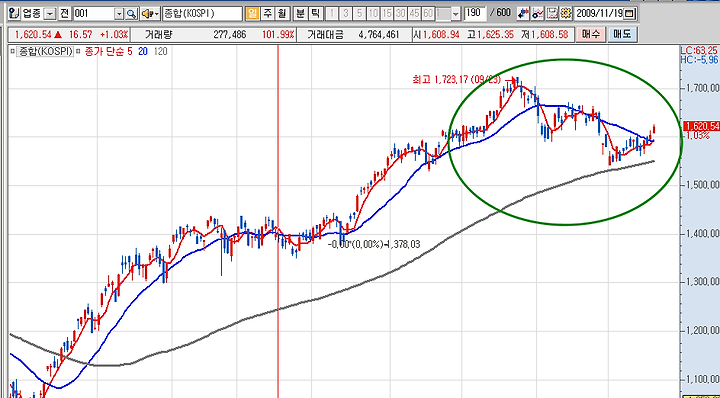The image size is (720, 398).
Task: Click the 매수 buy button
Action: click(591, 34)
